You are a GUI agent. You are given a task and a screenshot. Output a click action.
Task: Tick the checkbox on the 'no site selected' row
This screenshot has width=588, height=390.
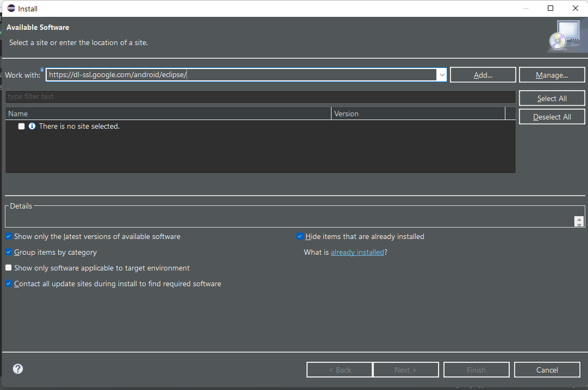[21, 126]
